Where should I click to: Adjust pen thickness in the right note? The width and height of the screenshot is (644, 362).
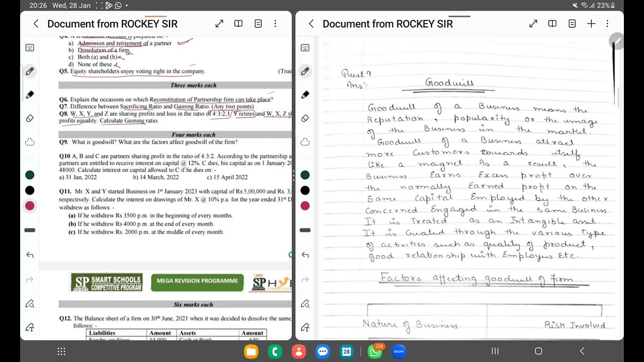[x=305, y=230]
